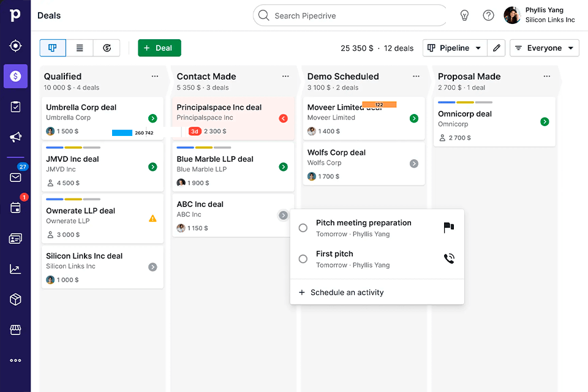Screen dimensions: 588x392
Task: Click the Pipedrive logo in sidebar
Action: click(15, 15)
